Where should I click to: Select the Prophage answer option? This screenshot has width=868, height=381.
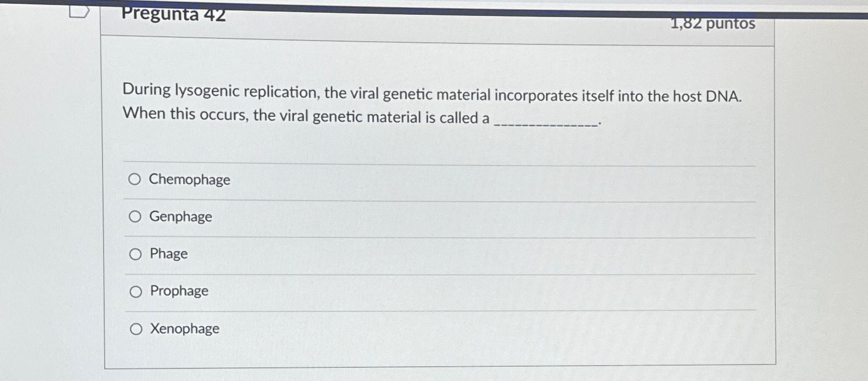(135, 291)
